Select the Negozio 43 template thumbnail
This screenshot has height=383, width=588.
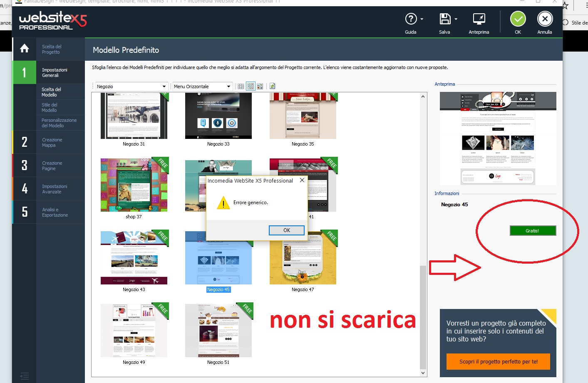click(x=134, y=258)
